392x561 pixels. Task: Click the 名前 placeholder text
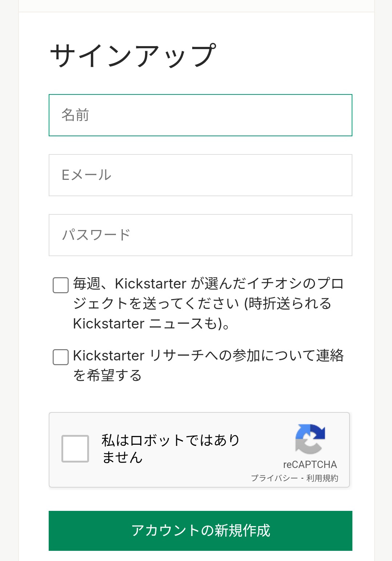(75, 115)
